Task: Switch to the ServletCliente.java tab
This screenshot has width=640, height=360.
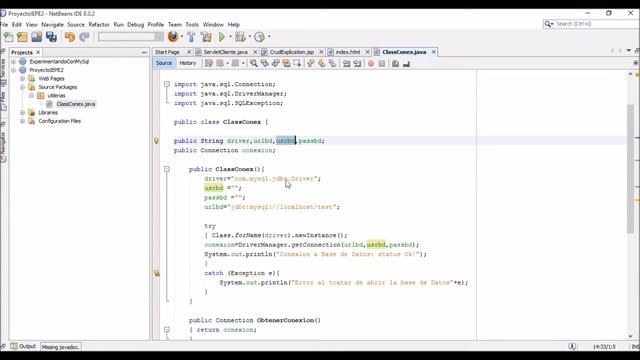Action: pyautogui.click(x=225, y=52)
